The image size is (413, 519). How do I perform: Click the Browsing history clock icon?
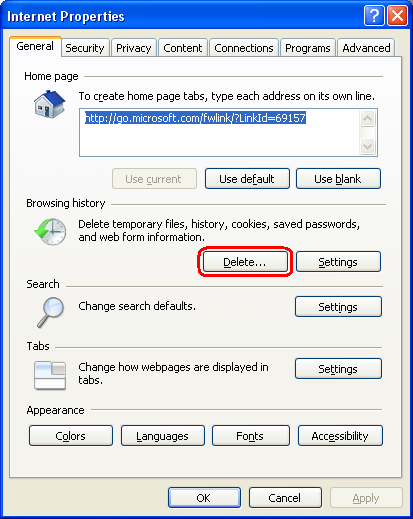point(50,232)
